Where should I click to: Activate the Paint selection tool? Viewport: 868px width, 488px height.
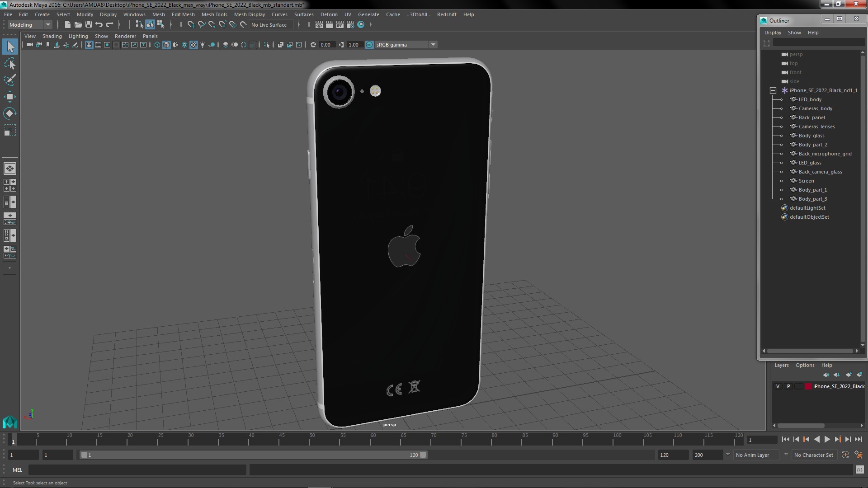[x=10, y=80]
